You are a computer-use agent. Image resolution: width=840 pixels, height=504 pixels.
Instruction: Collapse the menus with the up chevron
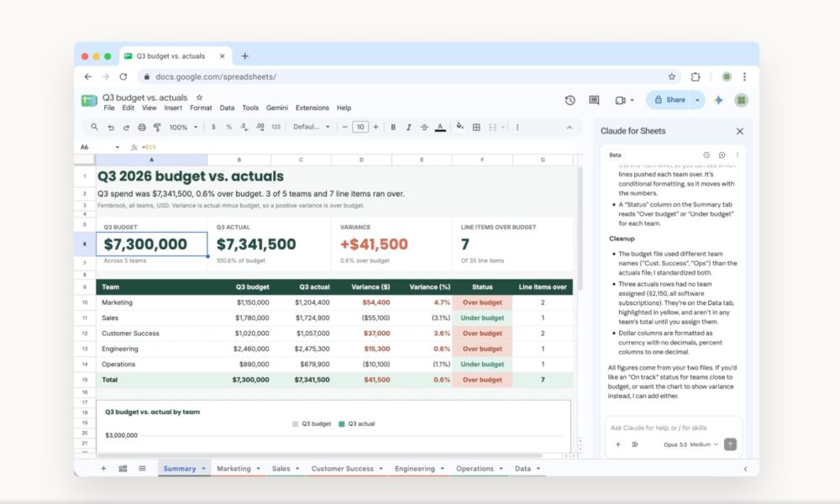[x=570, y=128]
